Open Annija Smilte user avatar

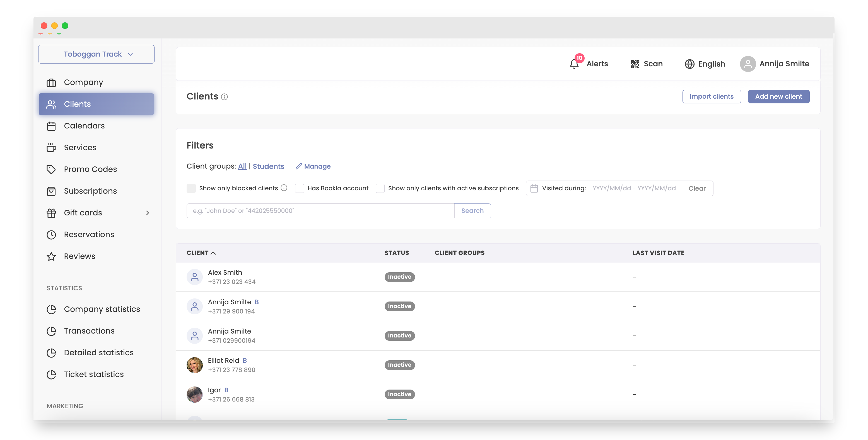pyautogui.click(x=748, y=64)
